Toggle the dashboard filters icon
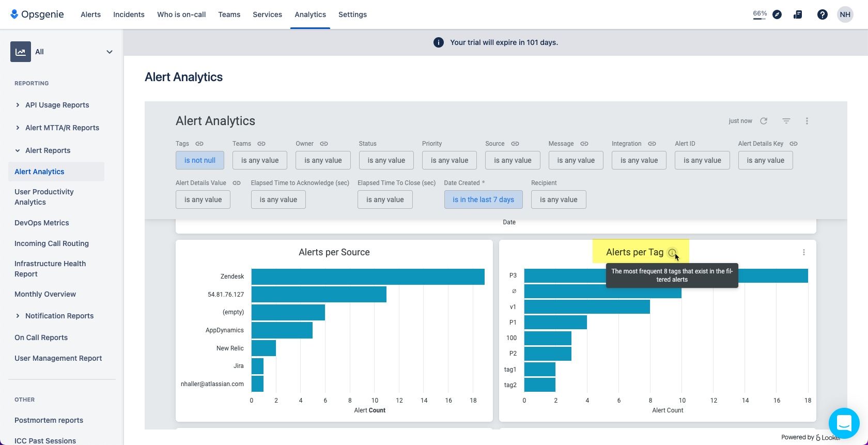This screenshot has width=868, height=445. pyautogui.click(x=786, y=121)
